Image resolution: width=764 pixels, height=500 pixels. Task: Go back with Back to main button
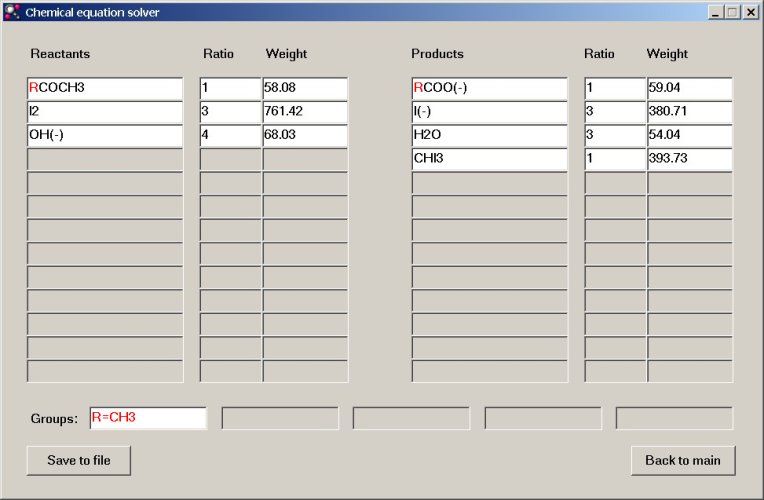pos(683,461)
